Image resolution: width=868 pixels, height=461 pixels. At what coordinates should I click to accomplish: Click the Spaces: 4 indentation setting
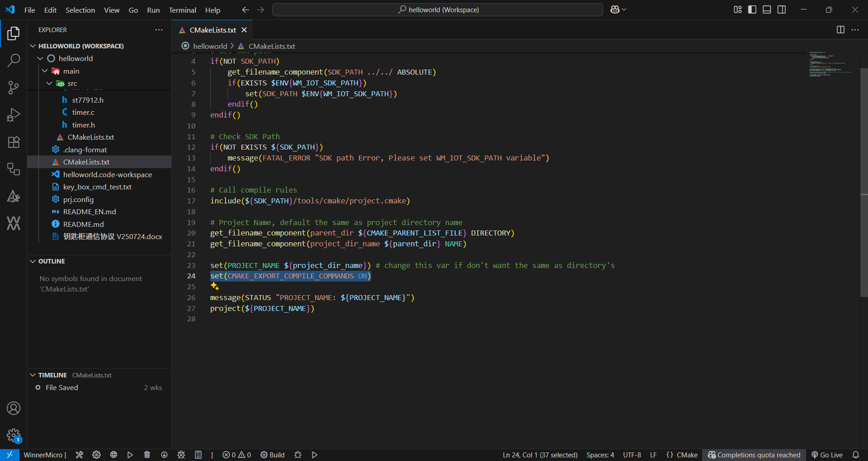(x=600, y=455)
